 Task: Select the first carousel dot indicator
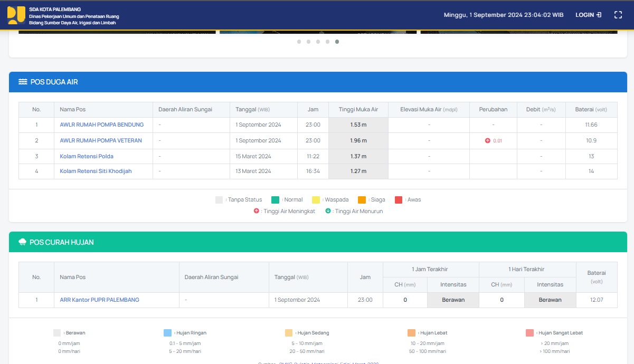(299, 42)
